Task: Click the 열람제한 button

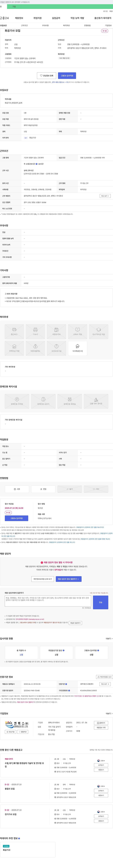Action: tap(23, 732)
